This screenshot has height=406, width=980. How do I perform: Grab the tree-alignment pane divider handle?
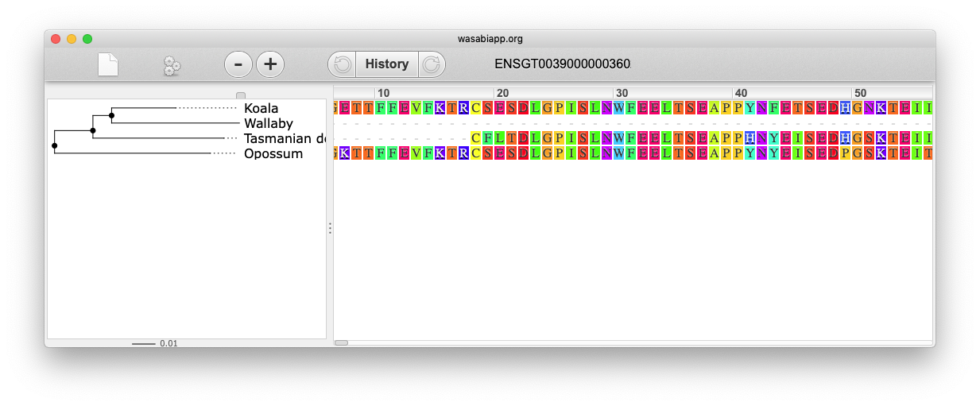[330, 228]
